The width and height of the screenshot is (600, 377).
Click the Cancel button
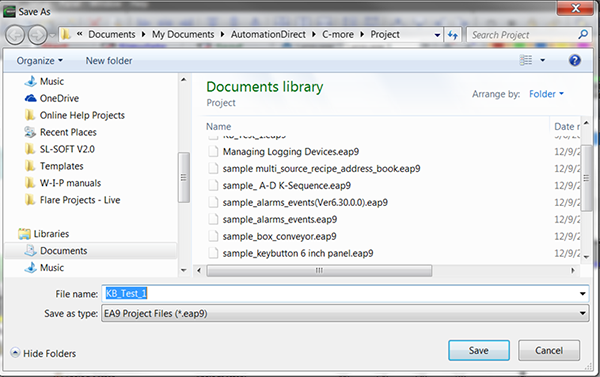[549, 350]
